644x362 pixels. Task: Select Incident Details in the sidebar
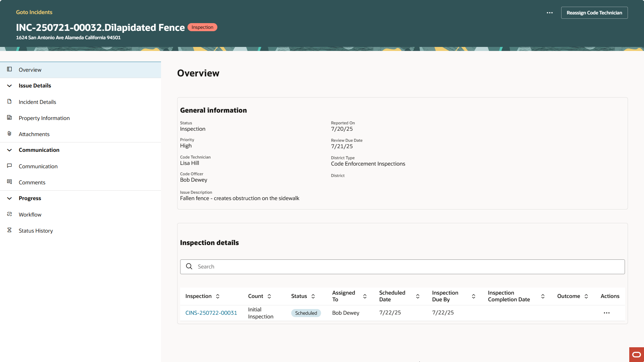click(x=37, y=102)
